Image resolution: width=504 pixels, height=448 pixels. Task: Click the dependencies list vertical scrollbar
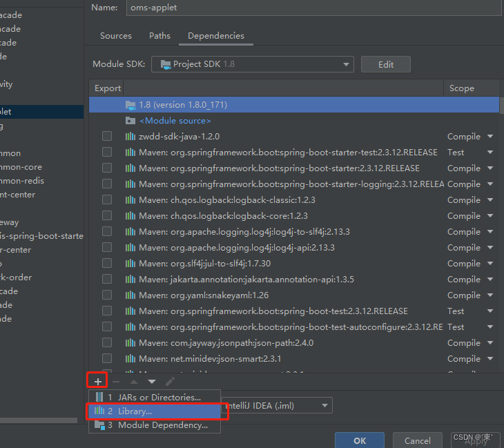502,106
